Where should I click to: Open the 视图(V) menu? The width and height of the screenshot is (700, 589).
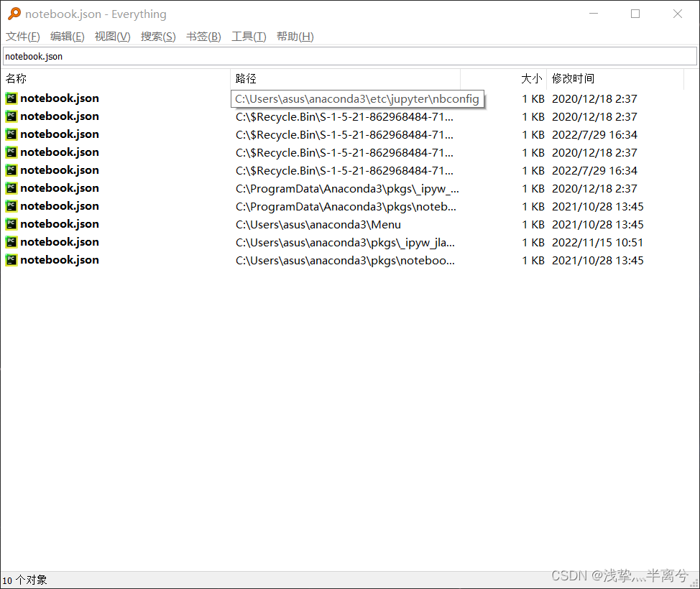coord(113,37)
